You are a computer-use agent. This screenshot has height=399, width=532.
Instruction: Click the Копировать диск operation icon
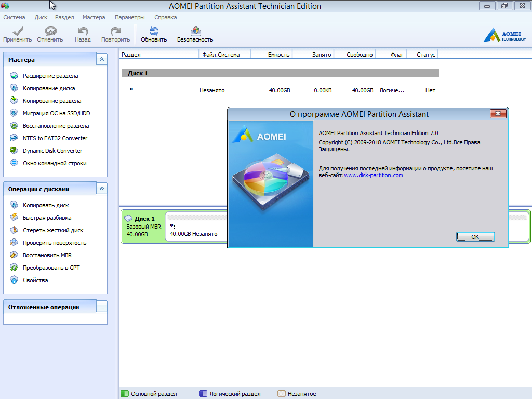point(14,205)
